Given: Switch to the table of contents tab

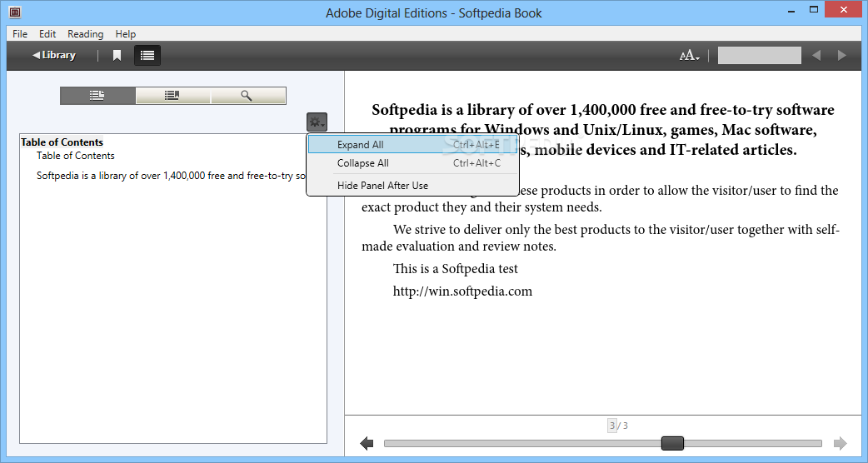Looking at the screenshot, I should [97, 96].
